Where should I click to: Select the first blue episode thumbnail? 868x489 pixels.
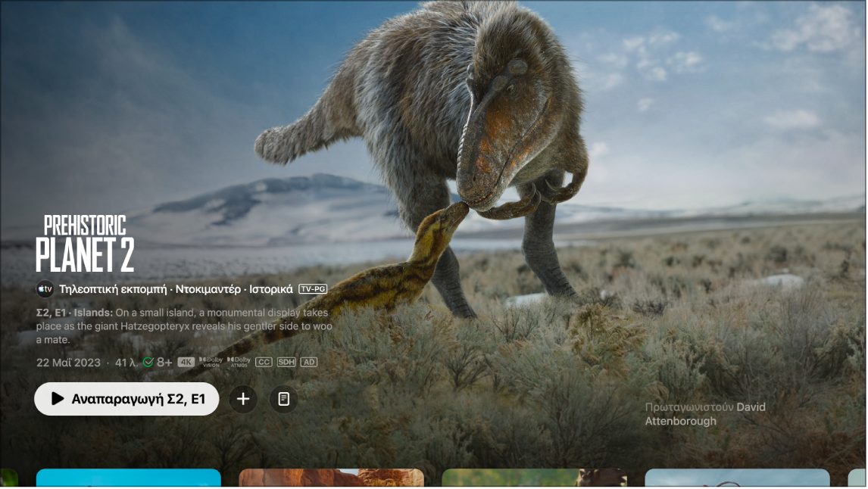pos(129,478)
